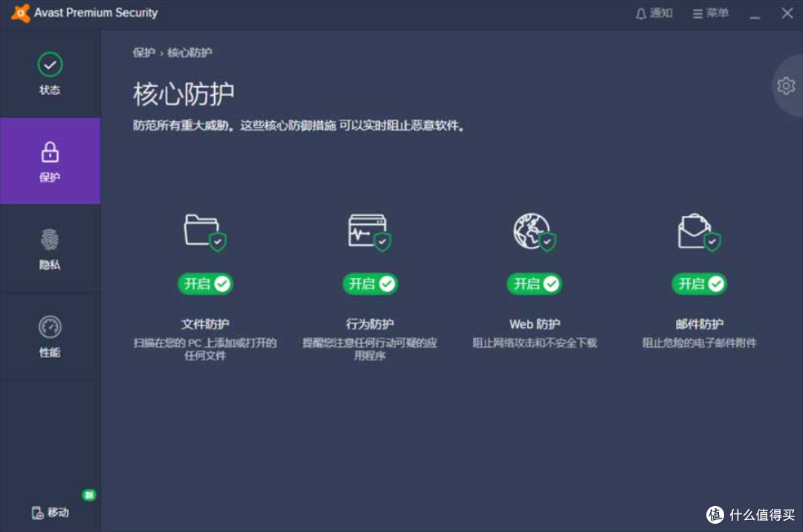Click the green 新 badge

(89, 495)
